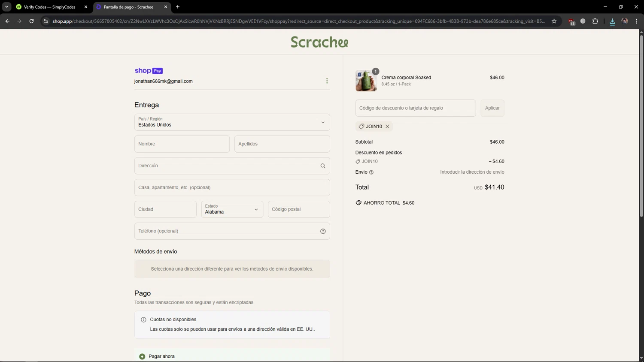Open the browser downloads icon
Screen dimensions: 644x362
click(x=612, y=21)
